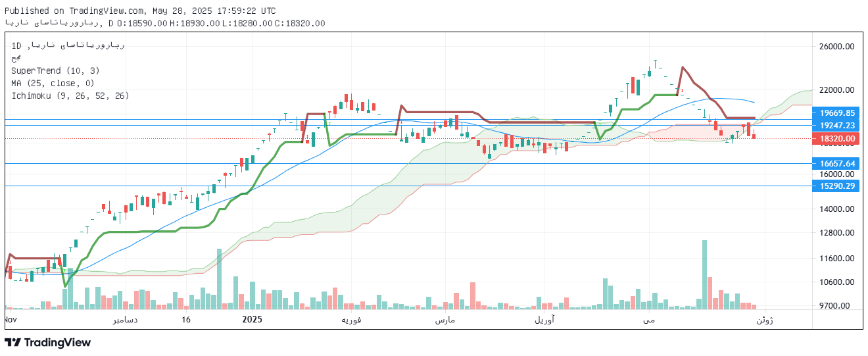The height and width of the screenshot is (356, 868).
Task: Click the TradingView logo at bottom
Action: [x=47, y=342]
